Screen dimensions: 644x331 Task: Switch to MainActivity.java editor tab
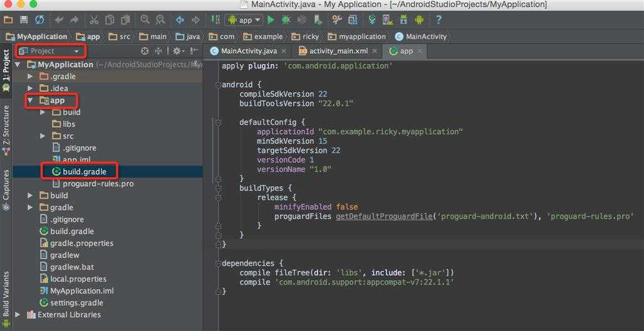tap(249, 51)
